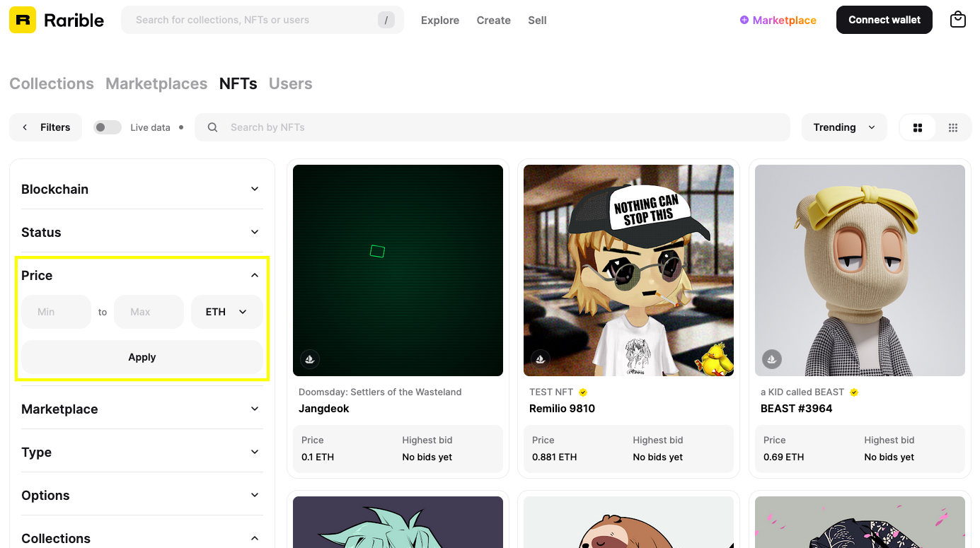980x548 pixels.
Task: Go to the Sell page
Action: (x=537, y=21)
